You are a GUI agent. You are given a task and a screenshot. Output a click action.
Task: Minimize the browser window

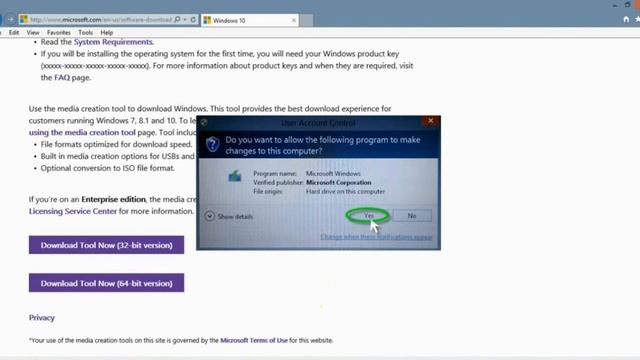(615, 5)
